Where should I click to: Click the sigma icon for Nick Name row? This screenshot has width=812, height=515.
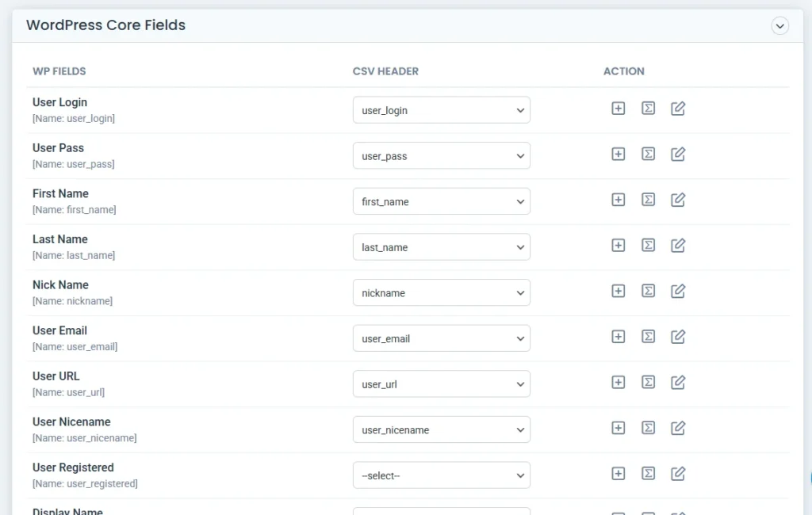(648, 292)
